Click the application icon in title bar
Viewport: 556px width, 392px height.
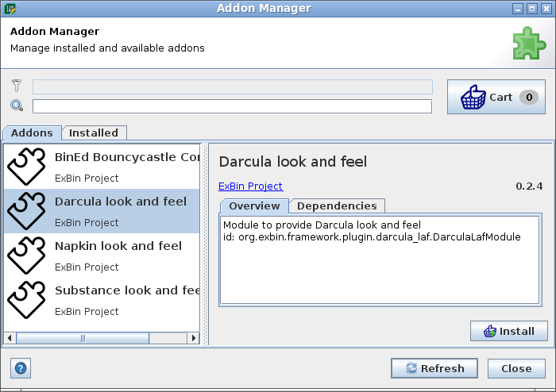point(10,9)
